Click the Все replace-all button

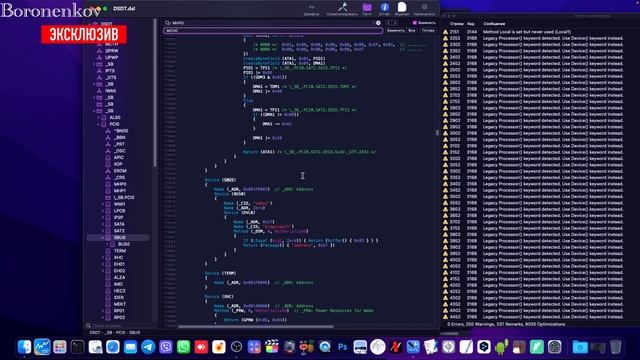click(x=412, y=31)
